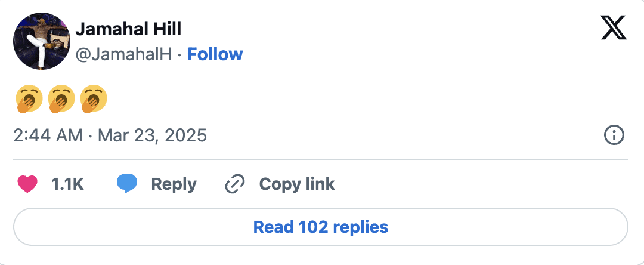Select the Read 102 replies button
The height and width of the screenshot is (265, 644).
pyautogui.click(x=321, y=227)
